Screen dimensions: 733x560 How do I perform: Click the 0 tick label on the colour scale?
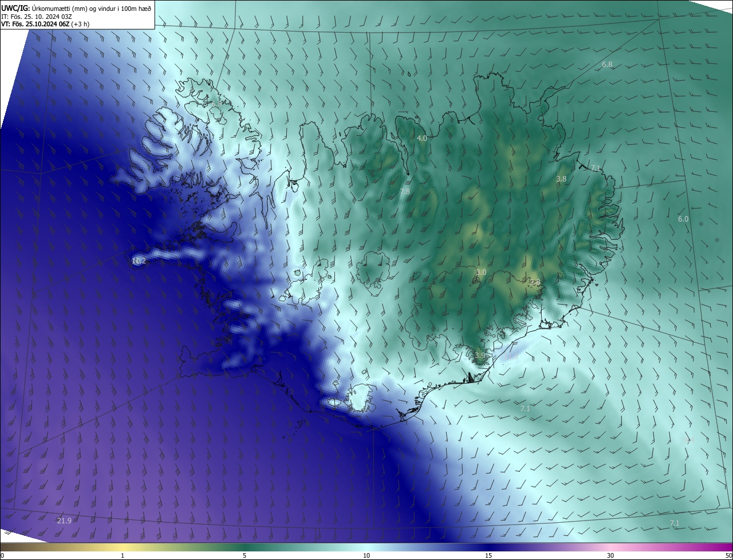(2, 555)
